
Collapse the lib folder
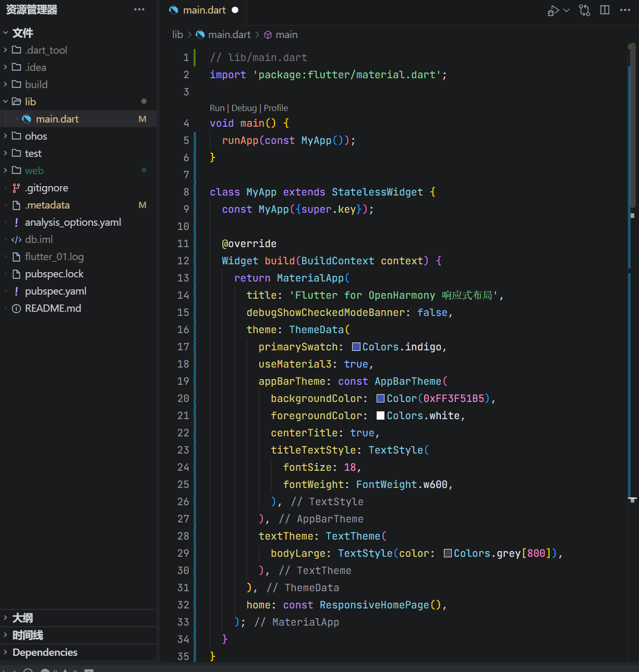[78, 102]
